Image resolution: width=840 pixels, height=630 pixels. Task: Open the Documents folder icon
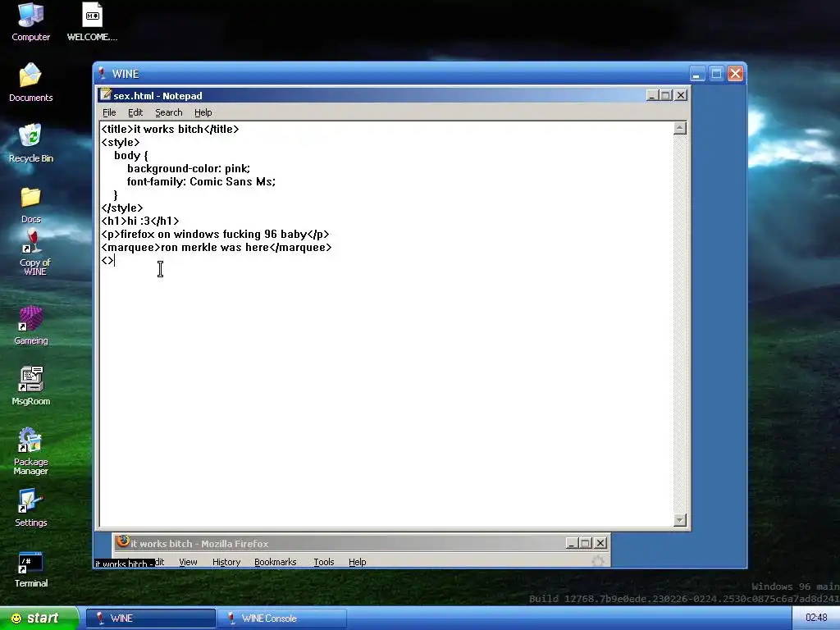30,82
